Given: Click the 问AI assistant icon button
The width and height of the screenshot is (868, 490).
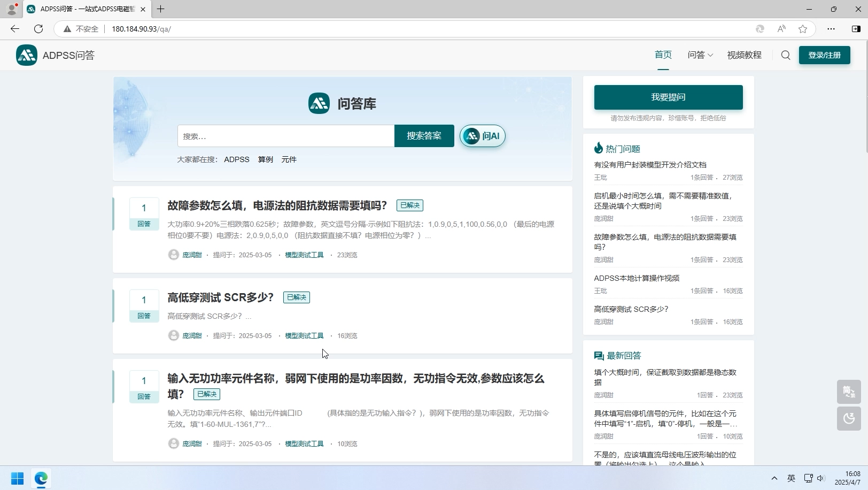Looking at the screenshot, I should pyautogui.click(x=472, y=136).
